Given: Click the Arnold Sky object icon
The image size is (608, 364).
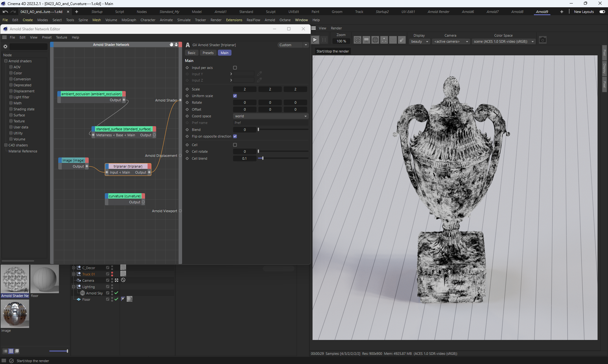Looking at the screenshot, I should pos(83,293).
